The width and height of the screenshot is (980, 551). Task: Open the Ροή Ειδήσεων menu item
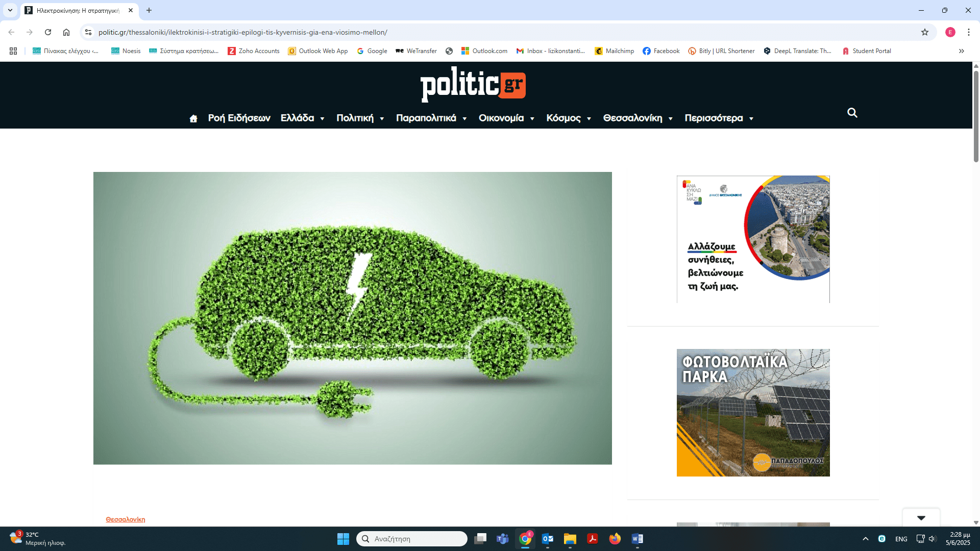tap(239, 118)
